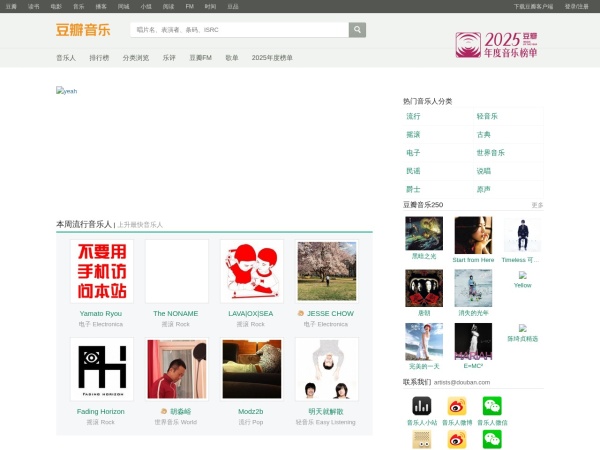The image size is (600, 450).
Task: Select the 世界音乐 genre category
Action: coord(491,153)
